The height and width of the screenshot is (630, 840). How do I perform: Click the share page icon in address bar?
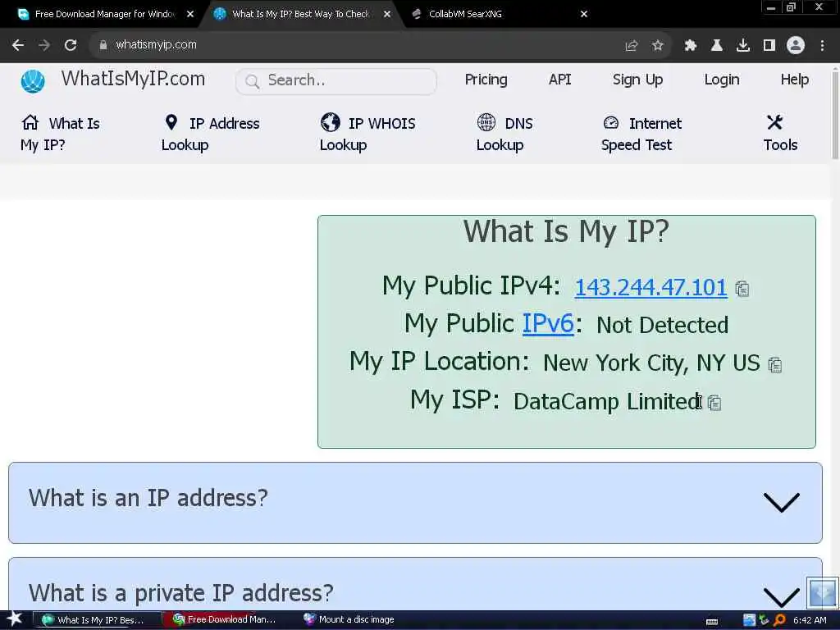pos(631,46)
